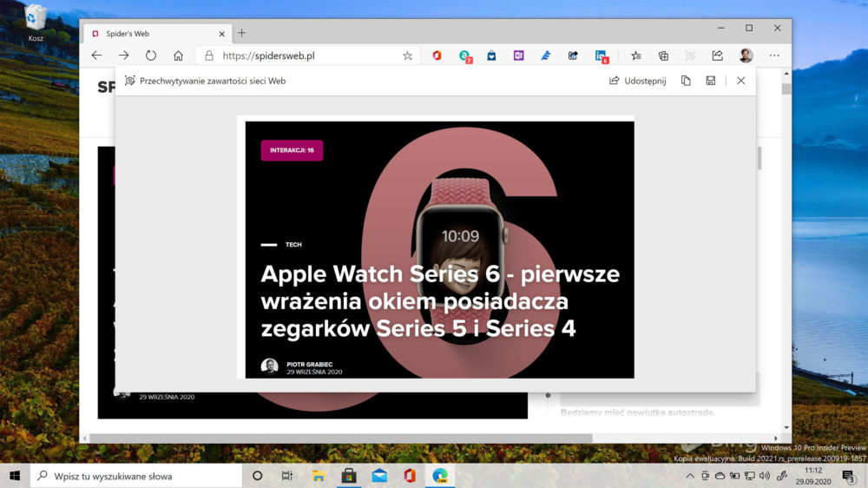Open File Explorer from the taskbar
868x488 pixels.
(319, 476)
